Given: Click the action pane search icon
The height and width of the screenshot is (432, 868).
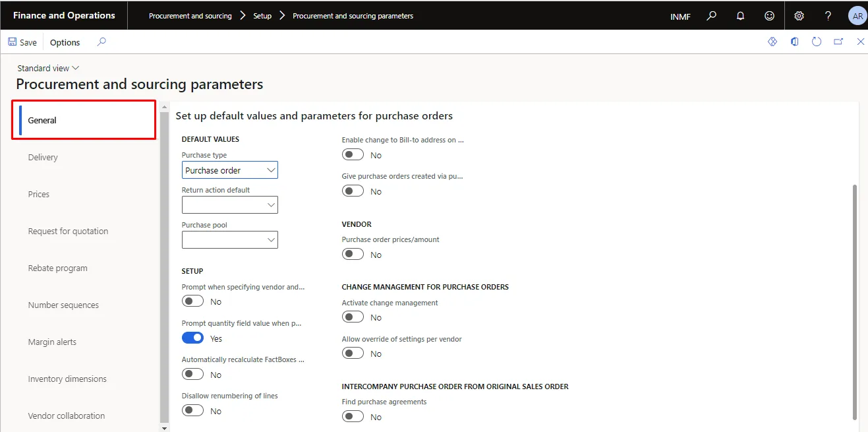Looking at the screenshot, I should (x=101, y=42).
